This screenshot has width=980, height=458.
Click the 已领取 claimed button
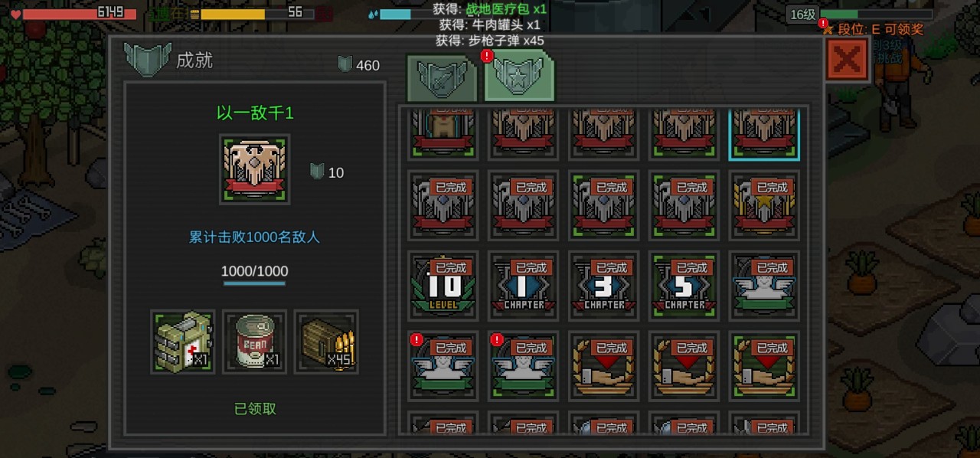tap(255, 409)
